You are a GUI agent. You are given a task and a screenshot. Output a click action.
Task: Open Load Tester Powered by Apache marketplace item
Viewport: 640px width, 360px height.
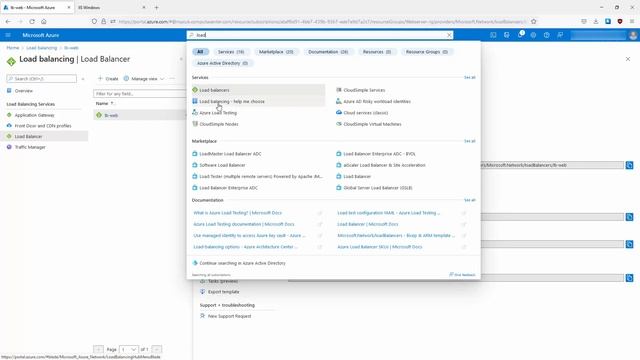click(260, 176)
